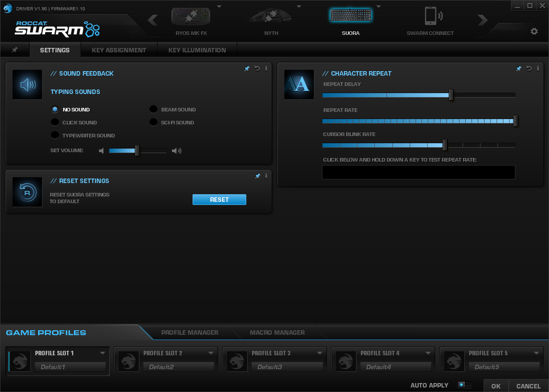This screenshot has width=549, height=392.
Task: Expand the Profile Slot 4 dropdown
Action: point(428,353)
